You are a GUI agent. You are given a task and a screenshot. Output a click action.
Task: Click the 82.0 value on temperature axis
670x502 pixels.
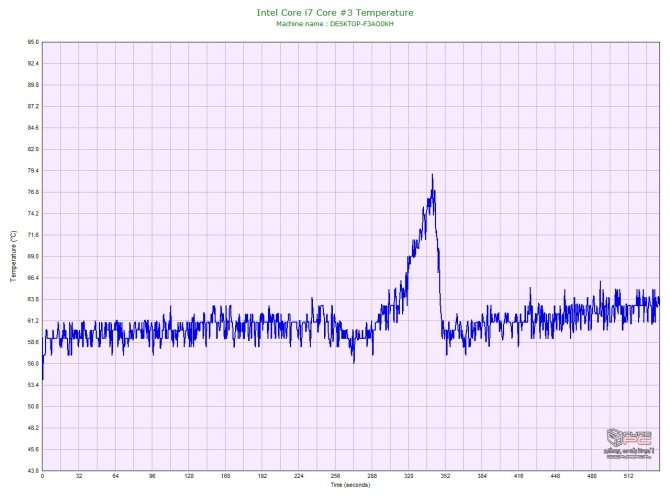33,150
